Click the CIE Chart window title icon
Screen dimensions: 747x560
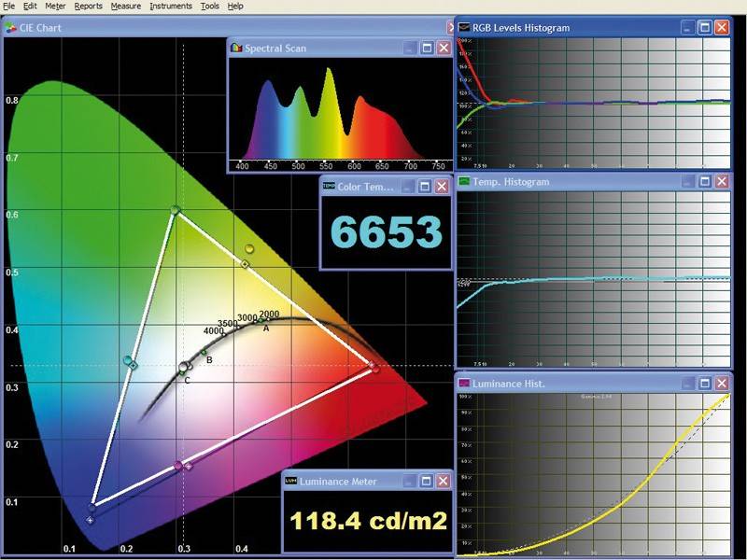(11, 28)
